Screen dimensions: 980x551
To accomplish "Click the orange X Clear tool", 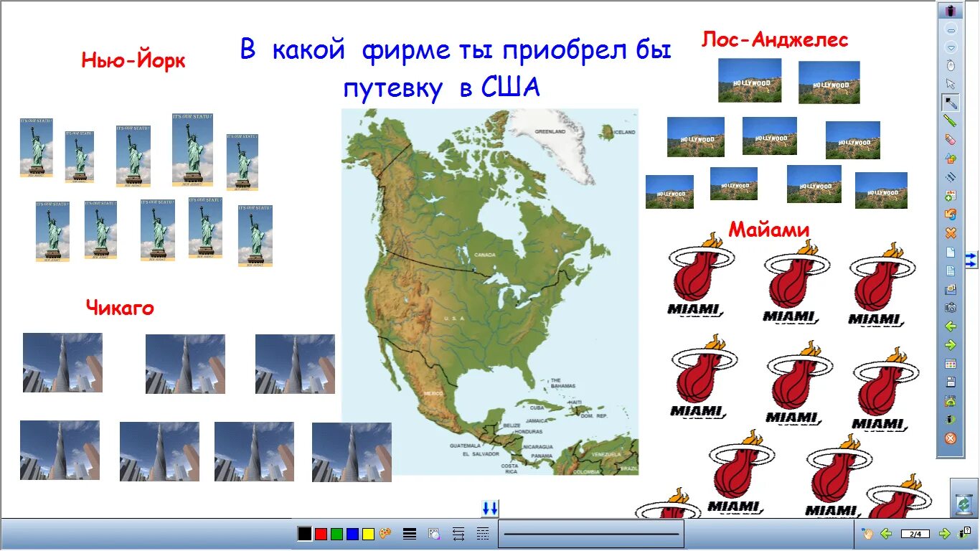I will click(x=951, y=233).
